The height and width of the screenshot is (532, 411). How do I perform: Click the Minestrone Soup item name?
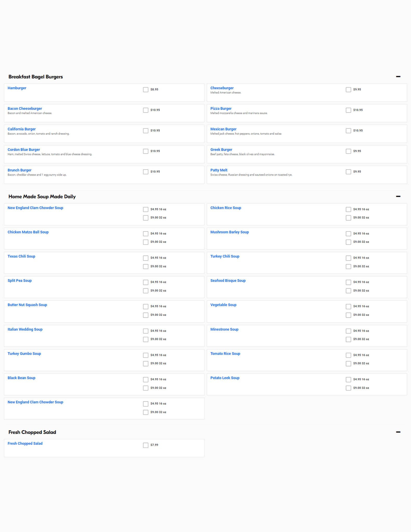pyautogui.click(x=224, y=329)
